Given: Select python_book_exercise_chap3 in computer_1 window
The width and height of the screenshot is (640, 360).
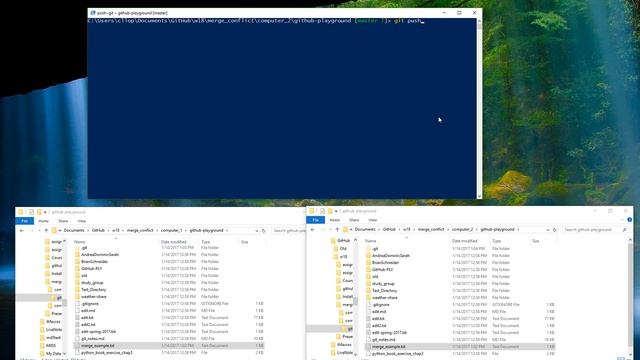Looking at the screenshot, I should pyautogui.click(x=107, y=353).
